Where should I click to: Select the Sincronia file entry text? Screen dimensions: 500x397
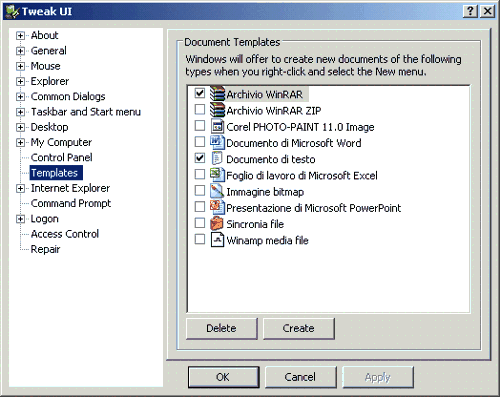(255, 224)
